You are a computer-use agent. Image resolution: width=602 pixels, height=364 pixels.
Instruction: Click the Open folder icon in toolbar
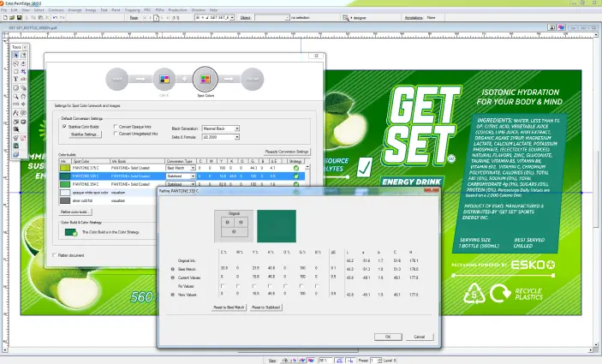(x=12, y=18)
